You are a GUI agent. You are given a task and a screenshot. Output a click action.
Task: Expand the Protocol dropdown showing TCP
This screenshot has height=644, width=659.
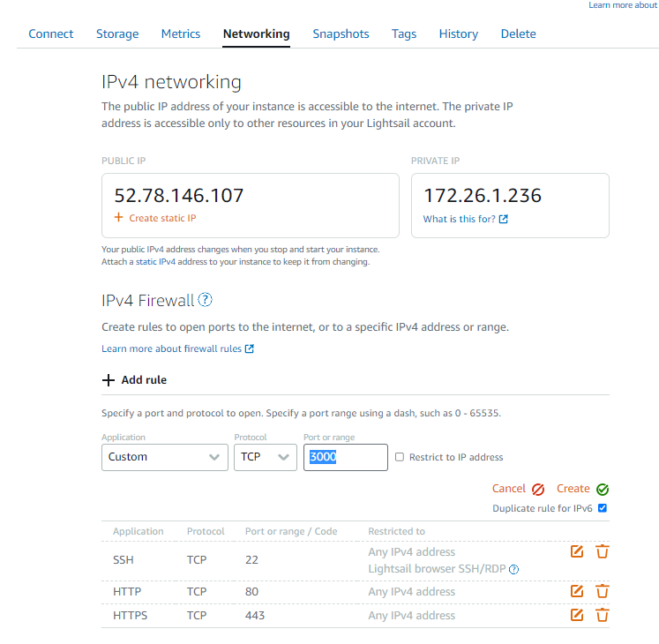tap(265, 457)
